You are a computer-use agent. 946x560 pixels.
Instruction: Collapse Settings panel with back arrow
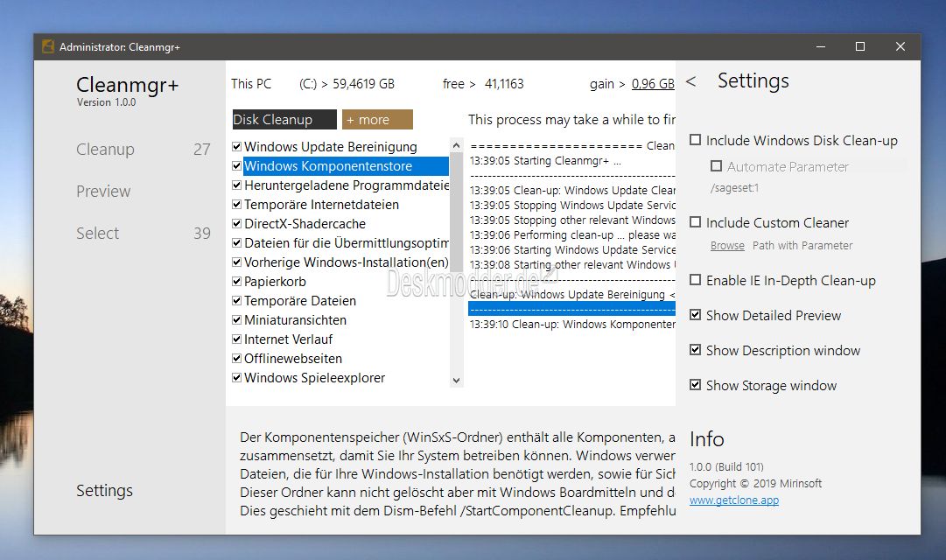[691, 81]
